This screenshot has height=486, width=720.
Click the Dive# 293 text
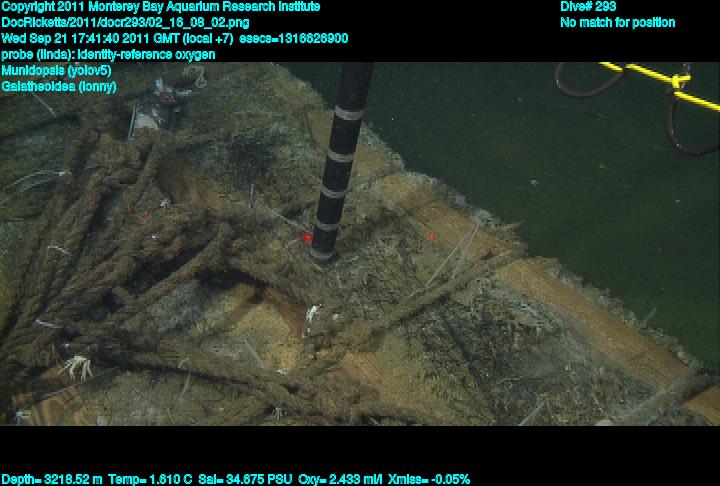pos(588,7)
